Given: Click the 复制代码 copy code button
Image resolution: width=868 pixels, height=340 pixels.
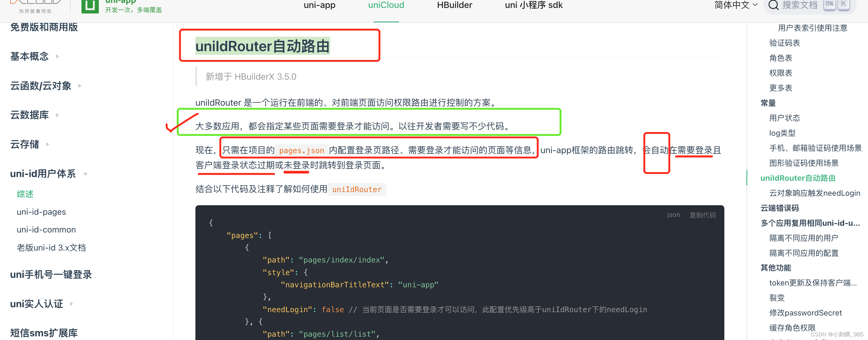Looking at the screenshot, I should pyautogui.click(x=703, y=215).
